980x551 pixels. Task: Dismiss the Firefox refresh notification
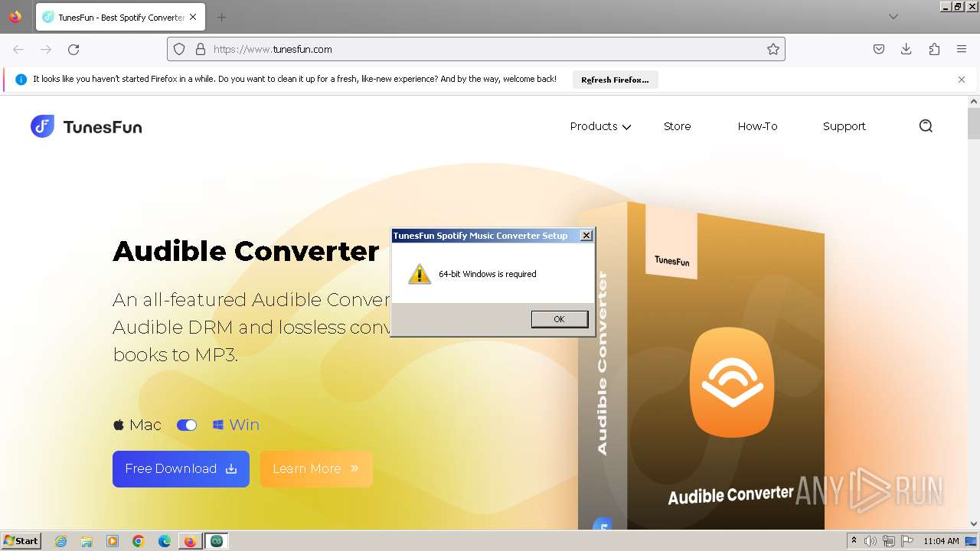[x=962, y=80]
